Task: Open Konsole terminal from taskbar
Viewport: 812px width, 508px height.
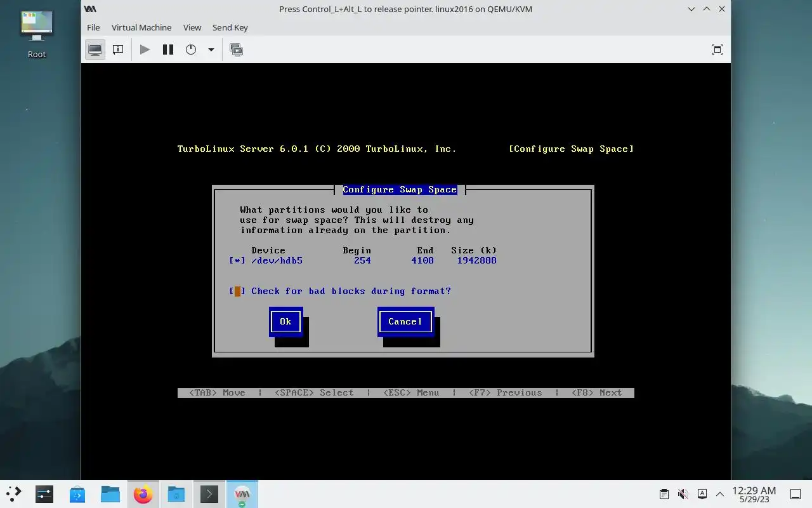Action: [209, 493]
